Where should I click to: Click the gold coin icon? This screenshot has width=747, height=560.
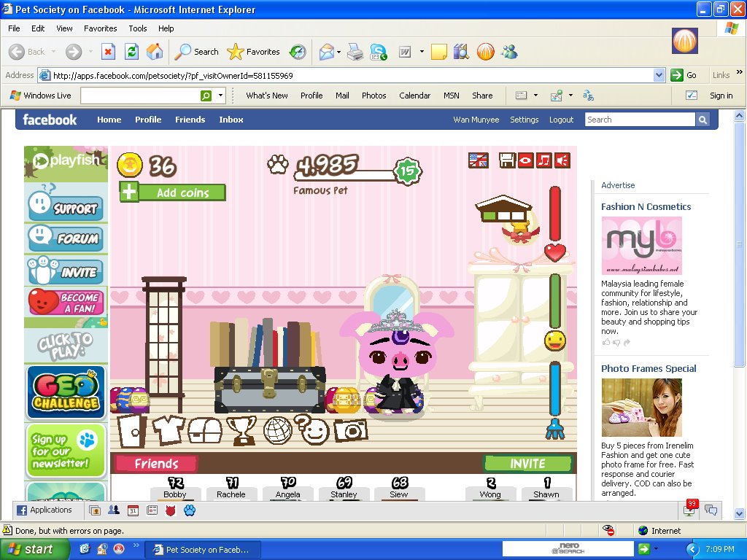coord(130,166)
